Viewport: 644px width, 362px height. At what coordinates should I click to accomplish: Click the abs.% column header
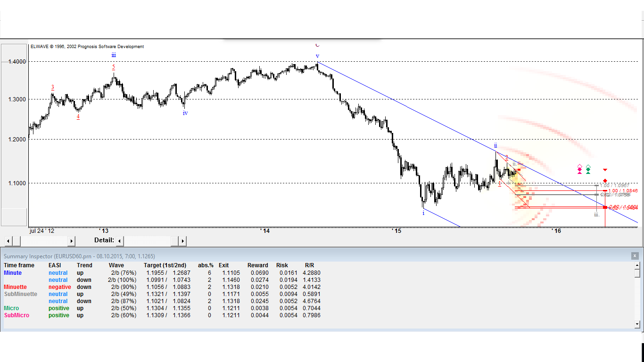(206, 265)
